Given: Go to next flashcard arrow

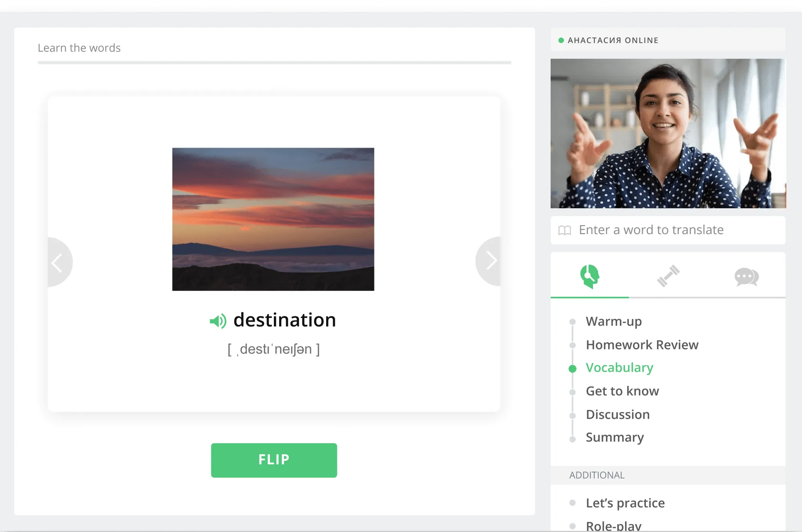Looking at the screenshot, I should pyautogui.click(x=490, y=261).
